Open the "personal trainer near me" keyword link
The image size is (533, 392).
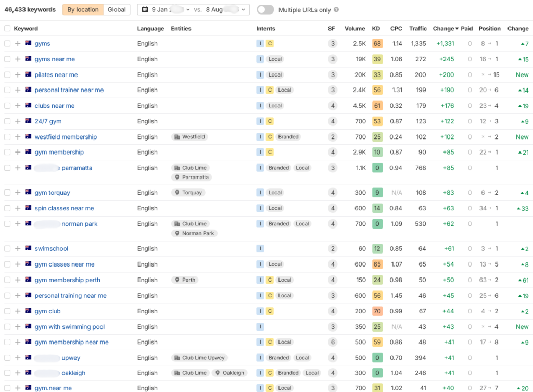68,90
